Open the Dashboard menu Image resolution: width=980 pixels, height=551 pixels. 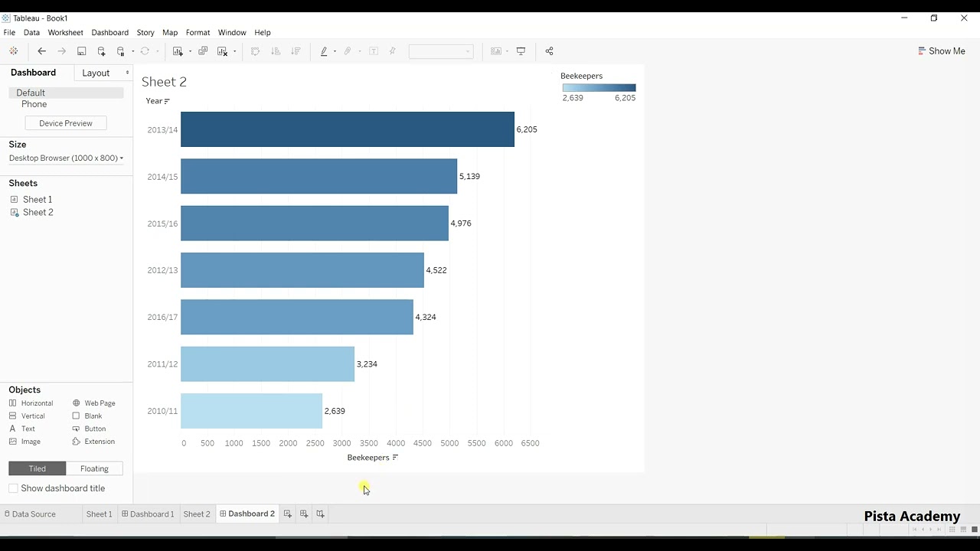click(x=109, y=32)
